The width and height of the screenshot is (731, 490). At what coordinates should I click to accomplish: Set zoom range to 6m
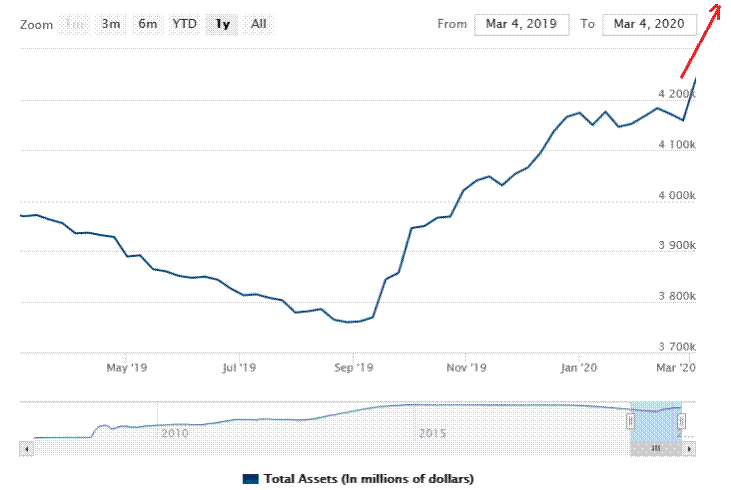[147, 24]
